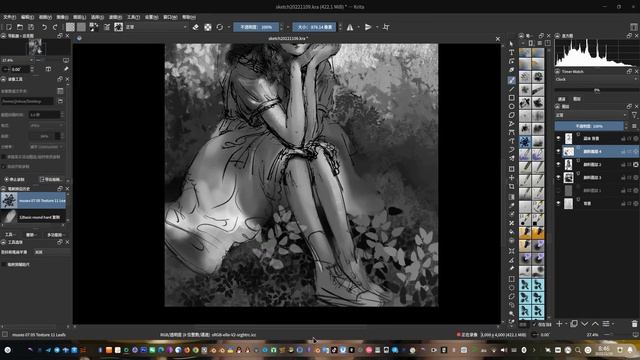Open the Filter menu
Screen dimensions: 640x360
(115, 17)
